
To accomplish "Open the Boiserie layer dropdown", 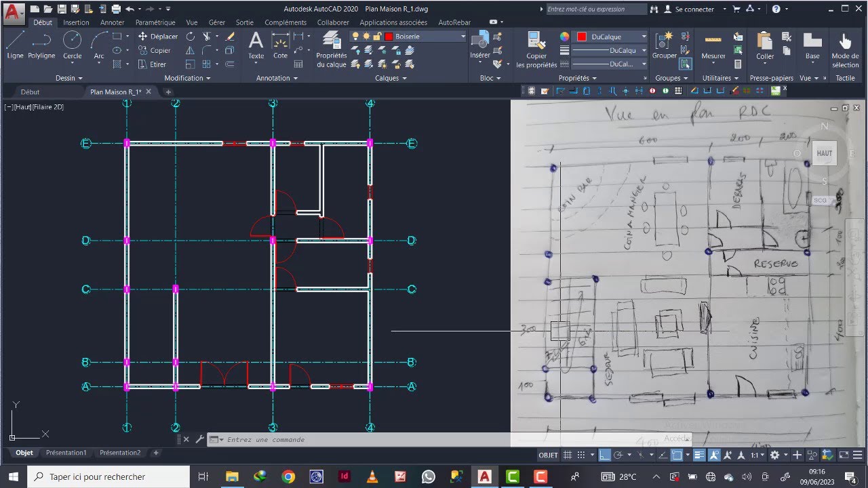I will click(462, 37).
